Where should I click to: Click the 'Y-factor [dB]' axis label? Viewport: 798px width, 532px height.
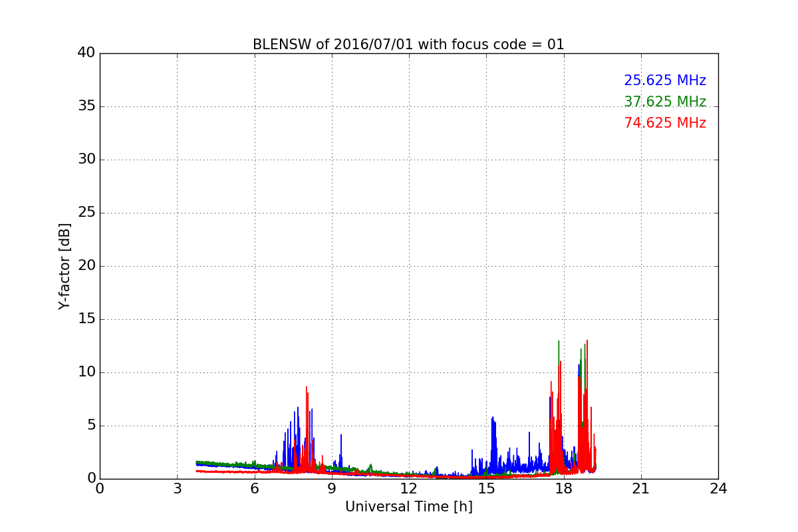65,266
